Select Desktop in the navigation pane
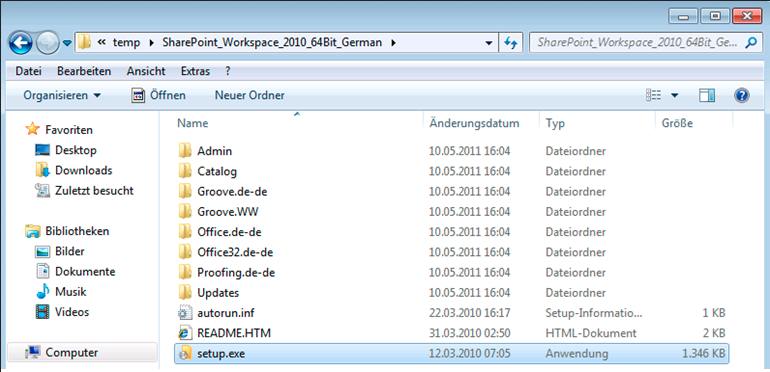770x372 pixels. click(65, 150)
